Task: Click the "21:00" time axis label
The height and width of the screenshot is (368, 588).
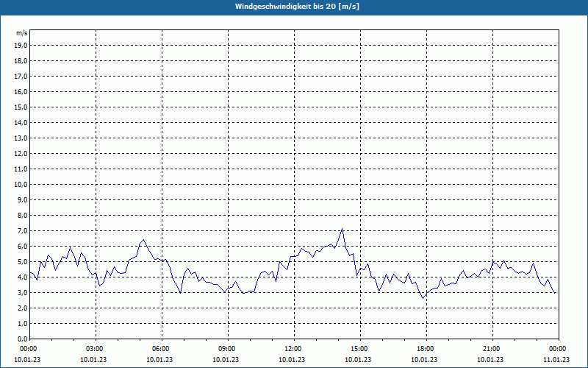Action: [492, 349]
